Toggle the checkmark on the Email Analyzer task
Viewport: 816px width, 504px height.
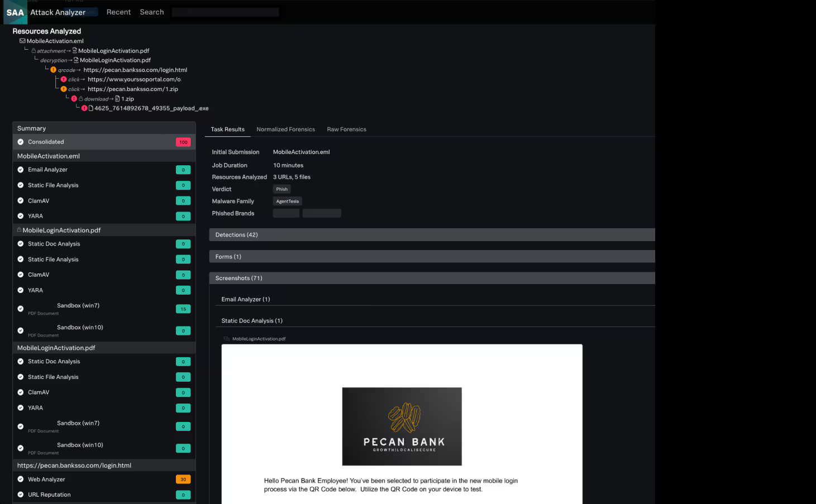[21, 170]
